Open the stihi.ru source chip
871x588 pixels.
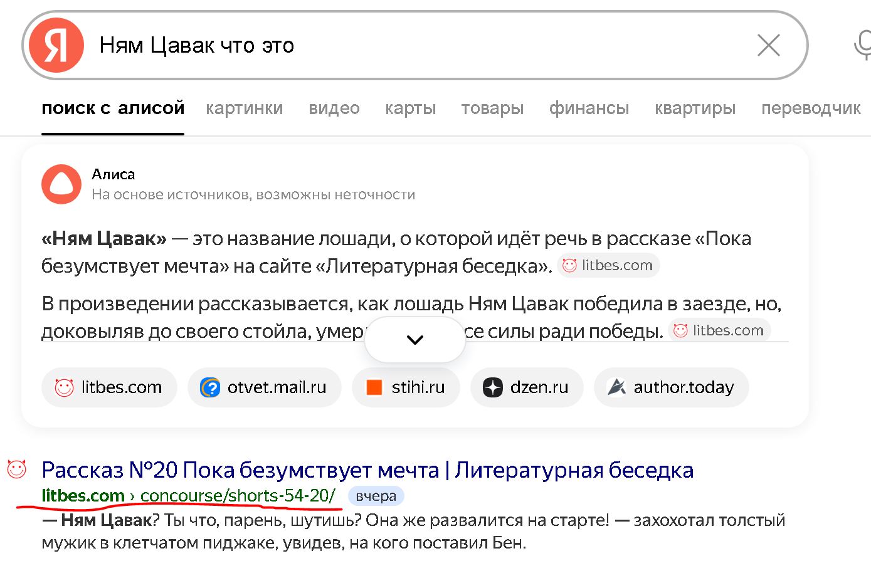406,387
